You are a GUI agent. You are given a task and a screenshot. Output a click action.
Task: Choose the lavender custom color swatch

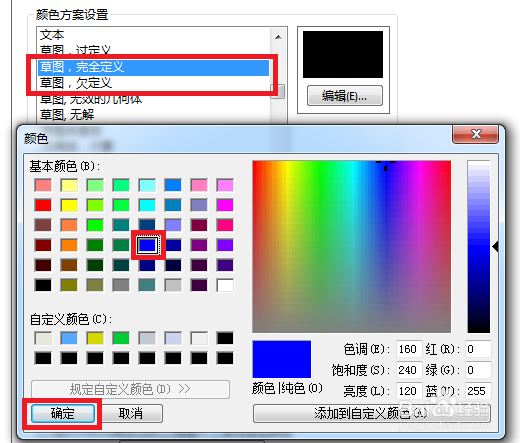pos(173,338)
